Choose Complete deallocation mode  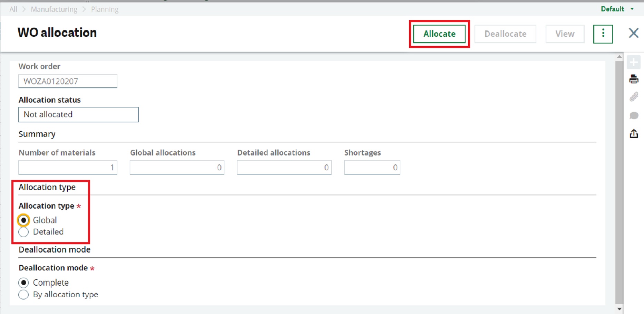pyautogui.click(x=23, y=283)
